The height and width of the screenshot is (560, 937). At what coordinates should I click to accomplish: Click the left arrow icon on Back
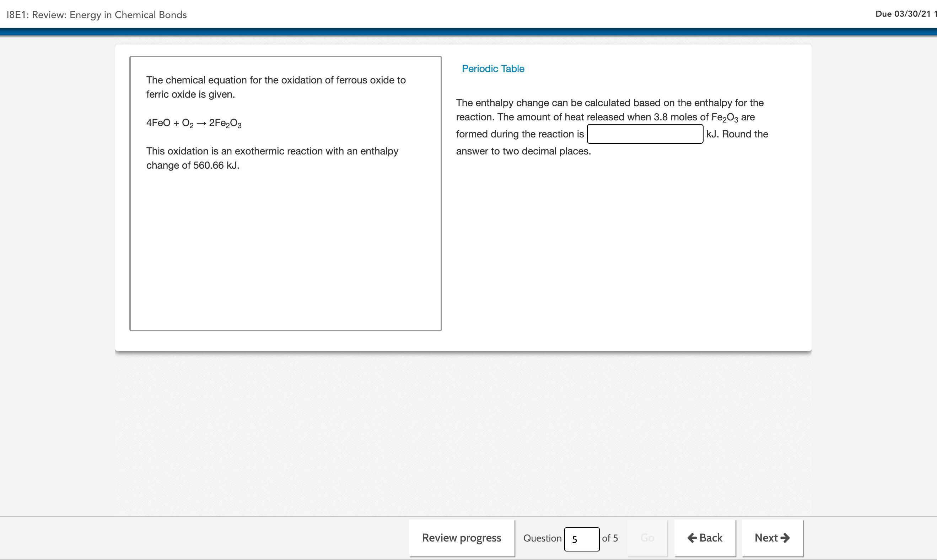(692, 538)
